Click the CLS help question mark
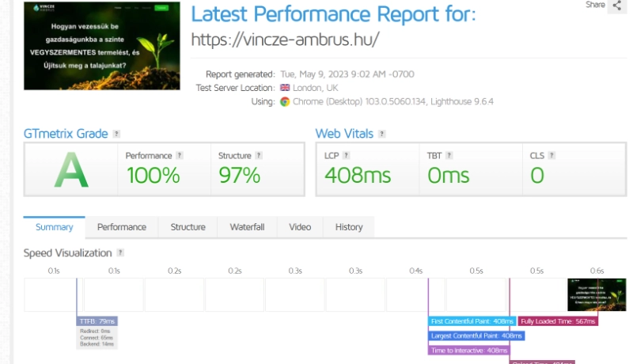This screenshot has height=364, width=633. tap(550, 156)
